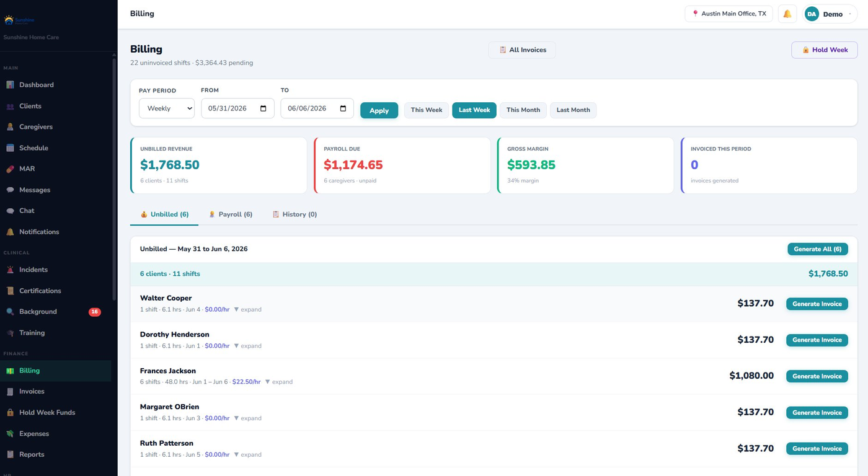Switch to the Payroll (6) tab
This screenshot has height=476, width=868.
pos(230,214)
